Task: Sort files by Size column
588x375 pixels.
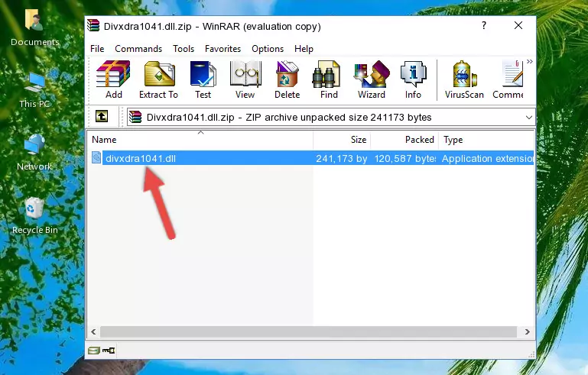Action: 342,140
